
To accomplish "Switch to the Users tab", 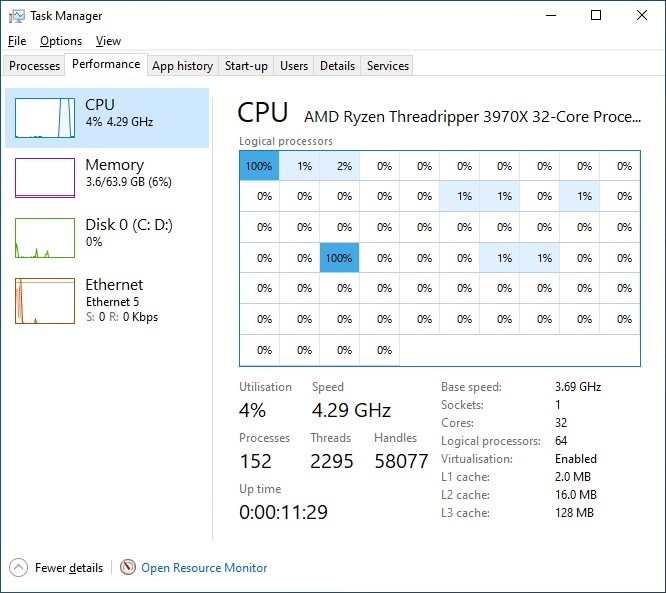I will [x=294, y=66].
